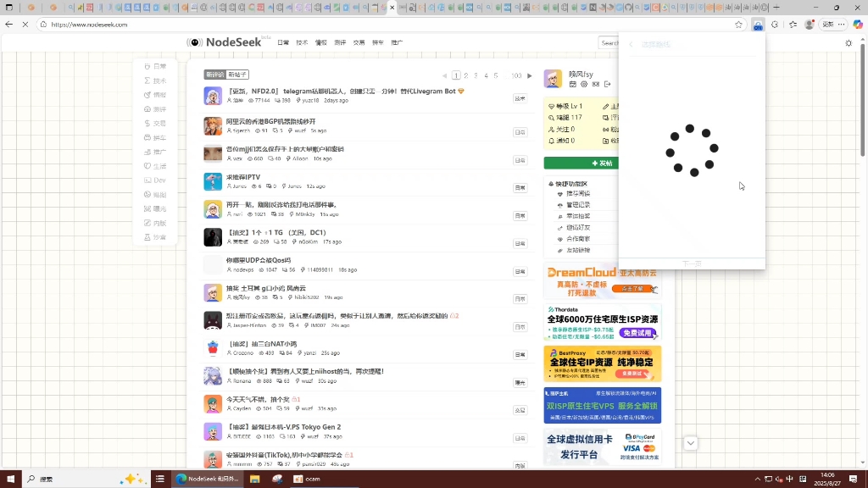Show hidden icons in system tray chevron
The width and height of the screenshot is (868, 488).
[x=757, y=480]
